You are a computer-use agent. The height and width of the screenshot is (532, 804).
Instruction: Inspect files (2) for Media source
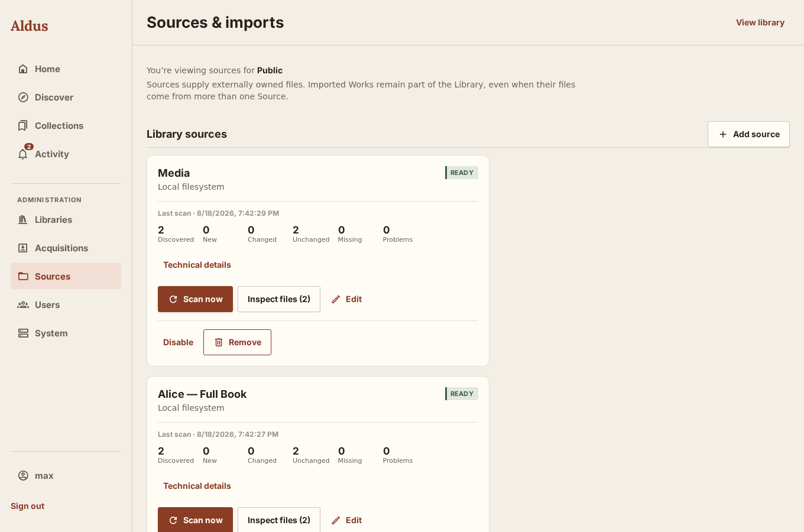[279, 299]
